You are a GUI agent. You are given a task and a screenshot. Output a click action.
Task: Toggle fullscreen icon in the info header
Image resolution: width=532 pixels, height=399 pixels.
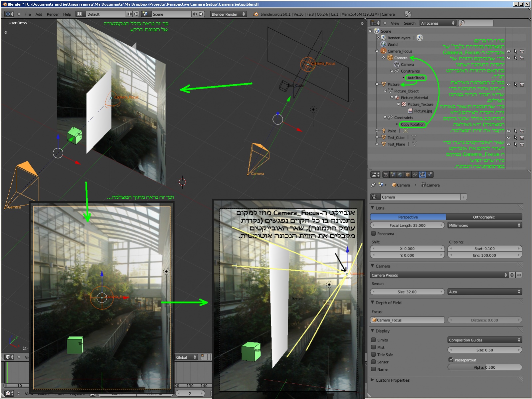click(408, 14)
